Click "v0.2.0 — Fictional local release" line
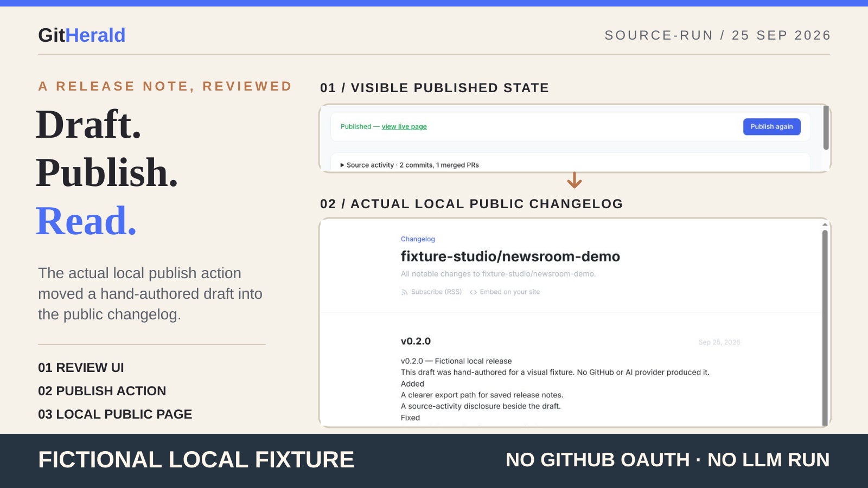The width and height of the screenshot is (868, 488). (456, 361)
